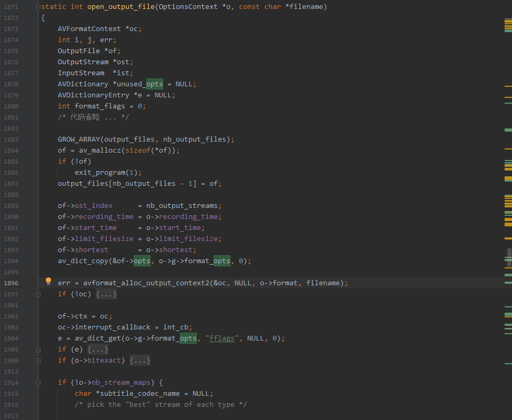The image size is (512, 420).
Task: Click subtitle_codec_name variable declaration
Action: [140, 394]
